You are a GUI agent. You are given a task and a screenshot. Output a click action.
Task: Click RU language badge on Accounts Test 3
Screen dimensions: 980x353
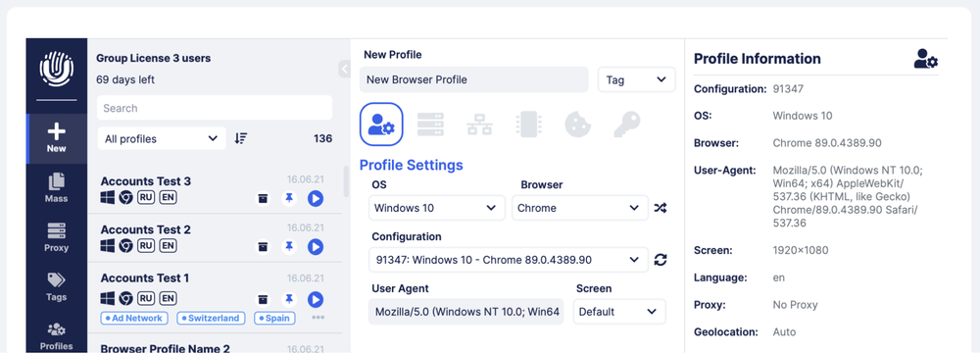point(146,198)
